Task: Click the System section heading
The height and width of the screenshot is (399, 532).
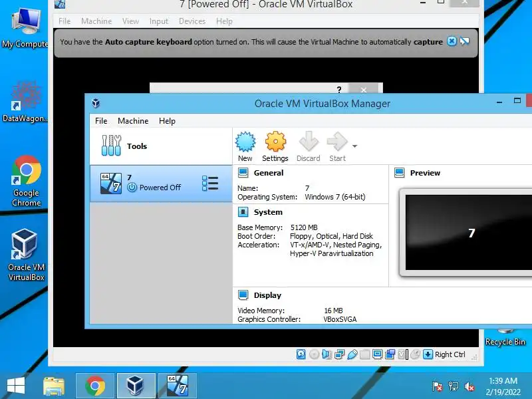Action: tap(268, 212)
